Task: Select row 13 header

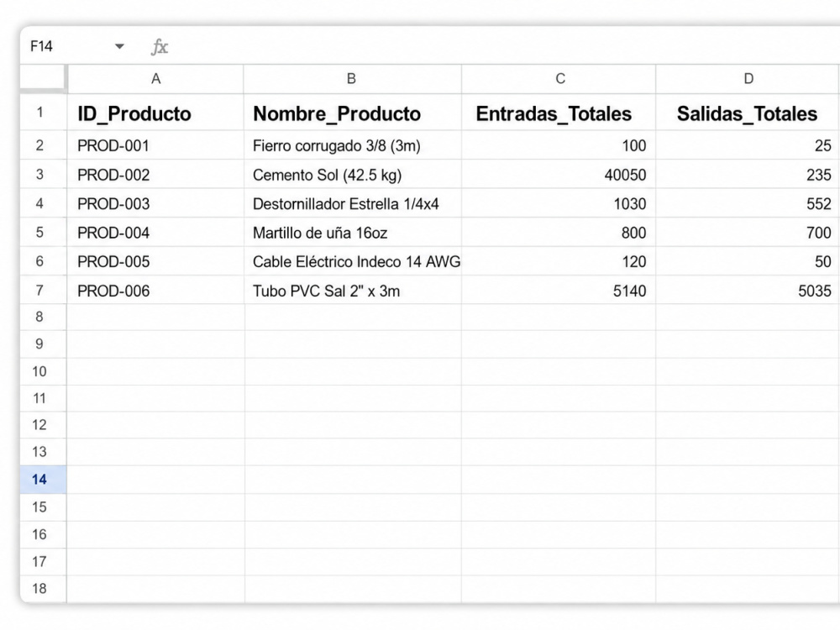Action: 43,452
